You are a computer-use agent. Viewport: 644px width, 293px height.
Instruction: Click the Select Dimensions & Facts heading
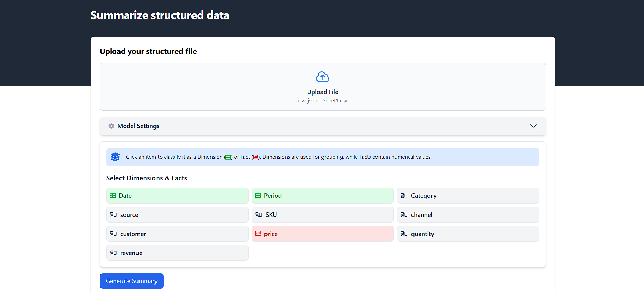[147, 178]
